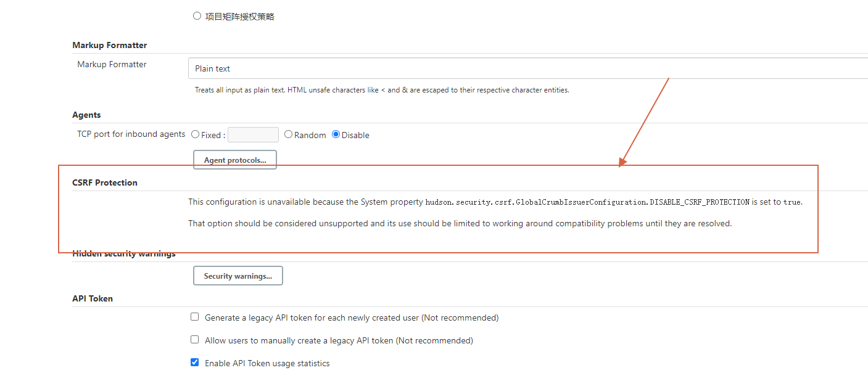Disable API Token usage statistics
Image resolution: width=868 pixels, height=373 pixels.
(194, 362)
